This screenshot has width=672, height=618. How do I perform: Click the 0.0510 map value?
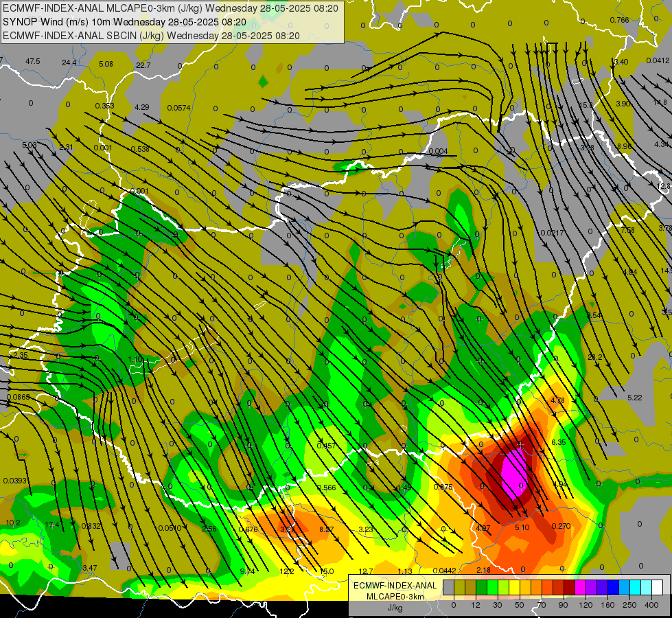pos(170,528)
